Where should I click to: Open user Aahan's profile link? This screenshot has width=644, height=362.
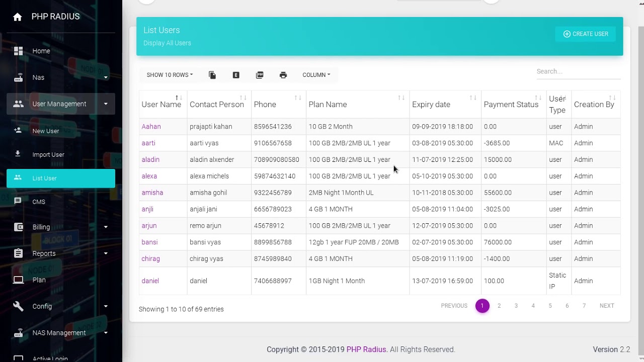tap(151, 127)
